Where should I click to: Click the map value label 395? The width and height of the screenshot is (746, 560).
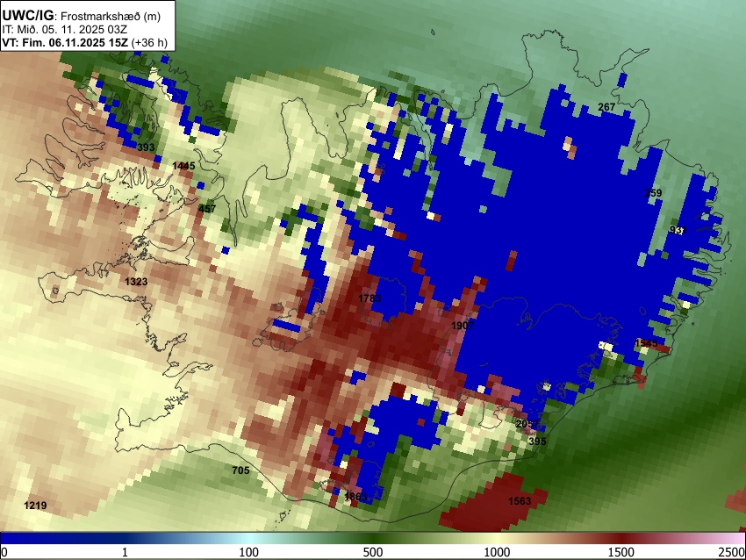click(537, 441)
